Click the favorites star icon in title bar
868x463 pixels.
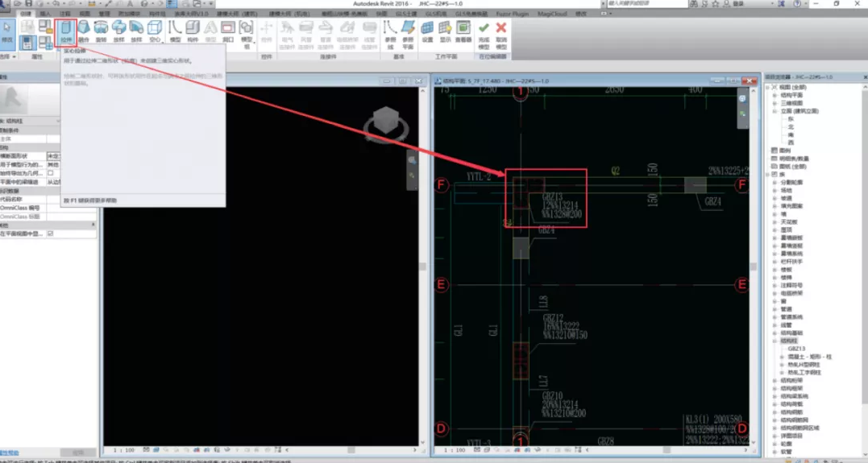pyautogui.click(x=715, y=4)
